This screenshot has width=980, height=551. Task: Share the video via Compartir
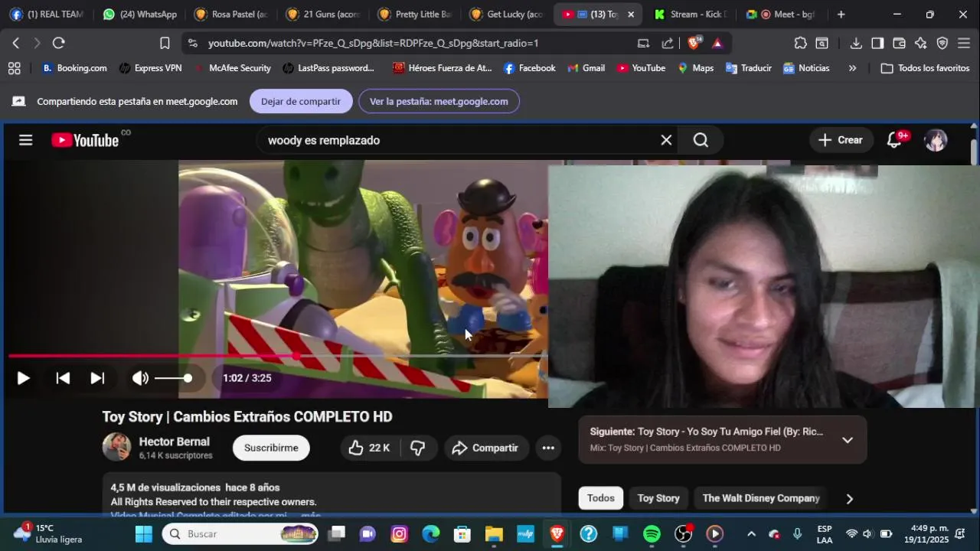(x=485, y=448)
